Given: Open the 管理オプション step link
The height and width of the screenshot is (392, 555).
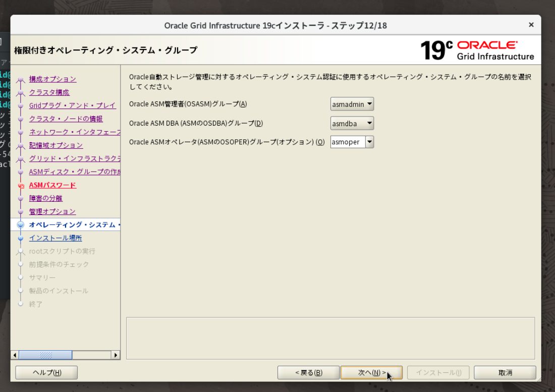Looking at the screenshot, I should (x=52, y=211).
